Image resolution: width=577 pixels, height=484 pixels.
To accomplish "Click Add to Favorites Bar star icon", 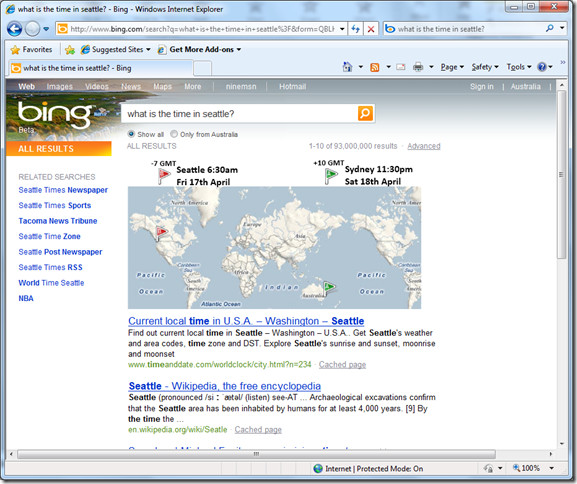I will (x=70, y=49).
